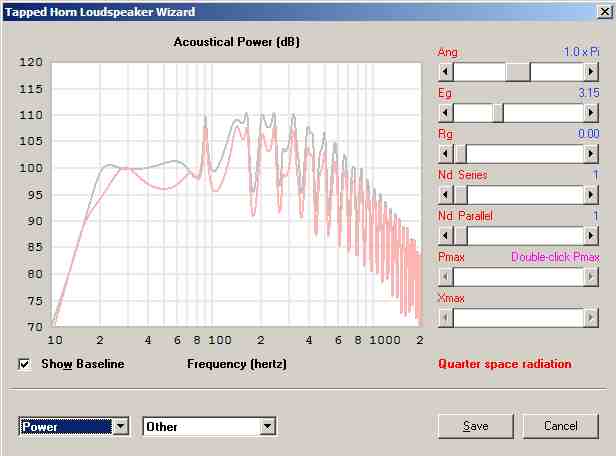The height and width of the screenshot is (456, 616).
Task: Click the Acoustical Power graph area
Action: point(236,194)
